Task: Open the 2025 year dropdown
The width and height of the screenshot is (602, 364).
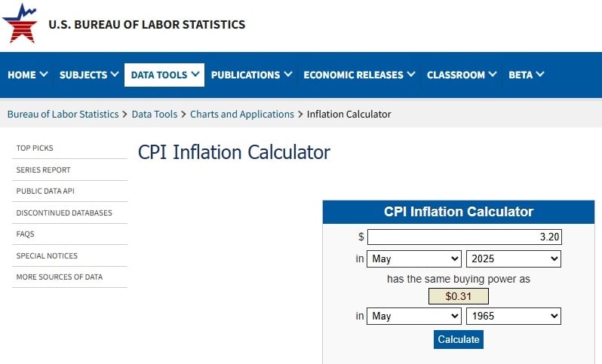Action: pos(513,259)
